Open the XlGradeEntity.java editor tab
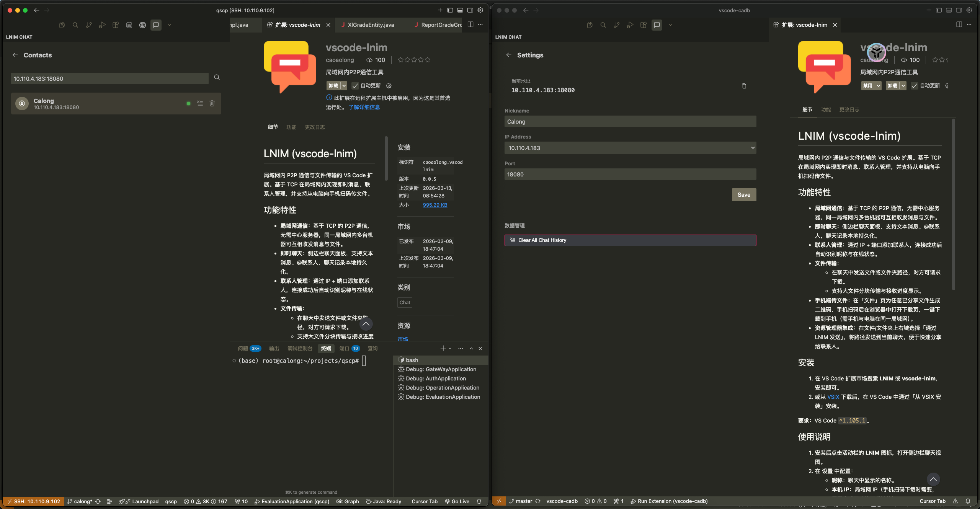 coord(370,25)
